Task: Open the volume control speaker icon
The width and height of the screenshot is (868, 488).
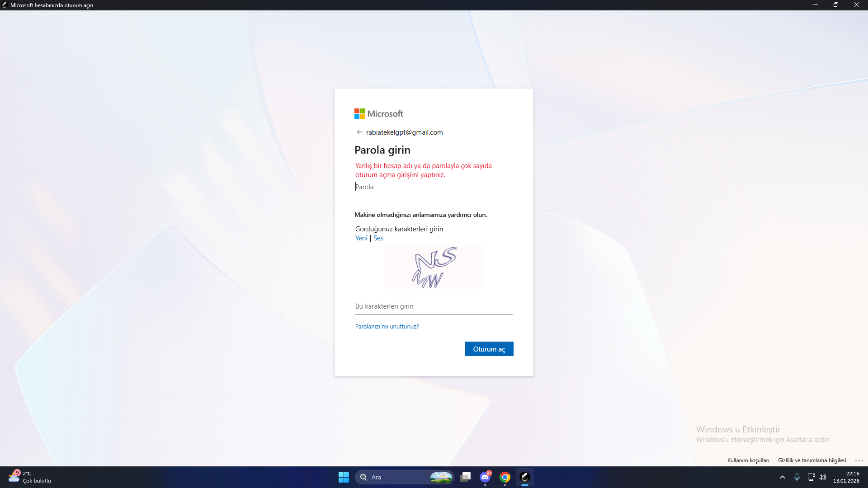Action: [822, 477]
